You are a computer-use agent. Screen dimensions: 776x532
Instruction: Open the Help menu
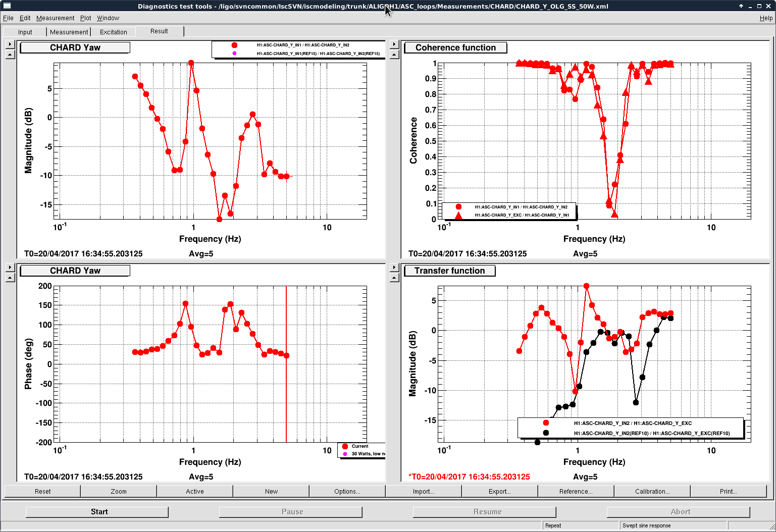click(766, 18)
